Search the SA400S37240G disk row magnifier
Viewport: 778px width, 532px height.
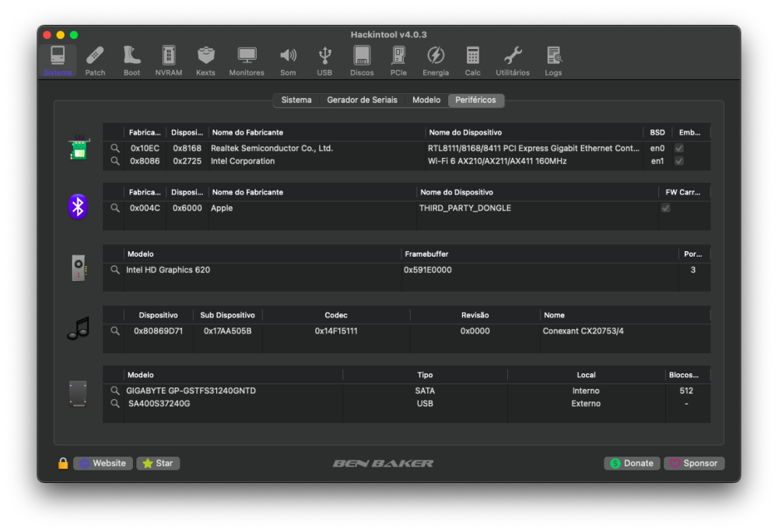click(x=114, y=404)
